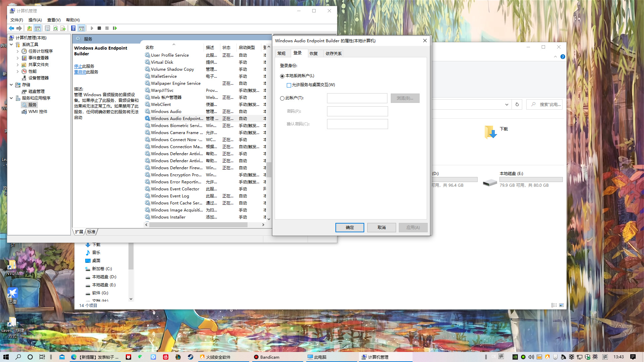Open Windows Start button
644x362 pixels.
6,357
